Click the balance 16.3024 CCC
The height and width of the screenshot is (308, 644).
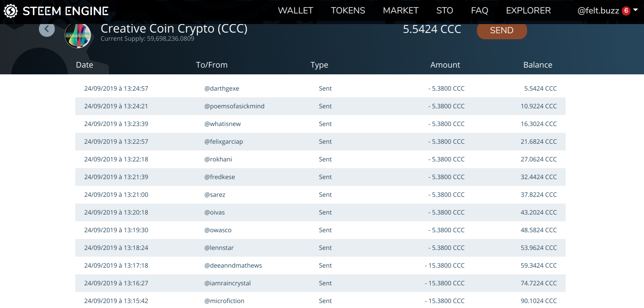[x=539, y=124]
